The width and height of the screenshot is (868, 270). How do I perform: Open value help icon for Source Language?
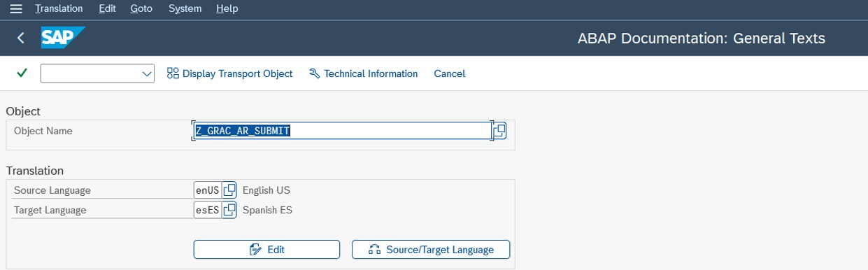pyautogui.click(x=229, y=190)
